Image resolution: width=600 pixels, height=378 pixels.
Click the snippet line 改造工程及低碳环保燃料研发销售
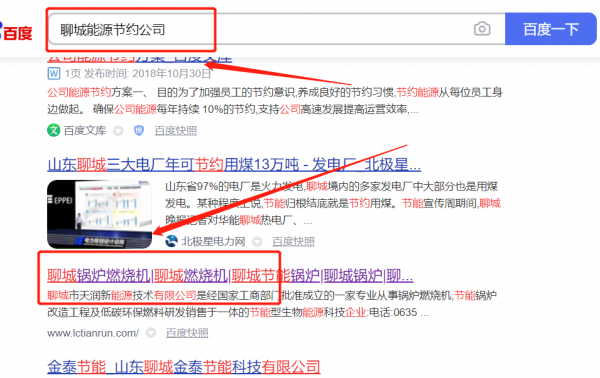[238, 313]
